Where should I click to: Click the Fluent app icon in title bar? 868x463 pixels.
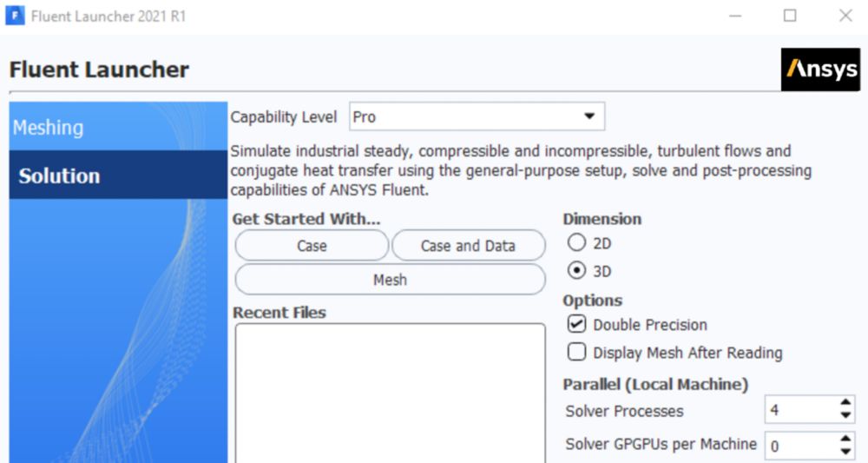pyautogui.click(x=15, y=17)
